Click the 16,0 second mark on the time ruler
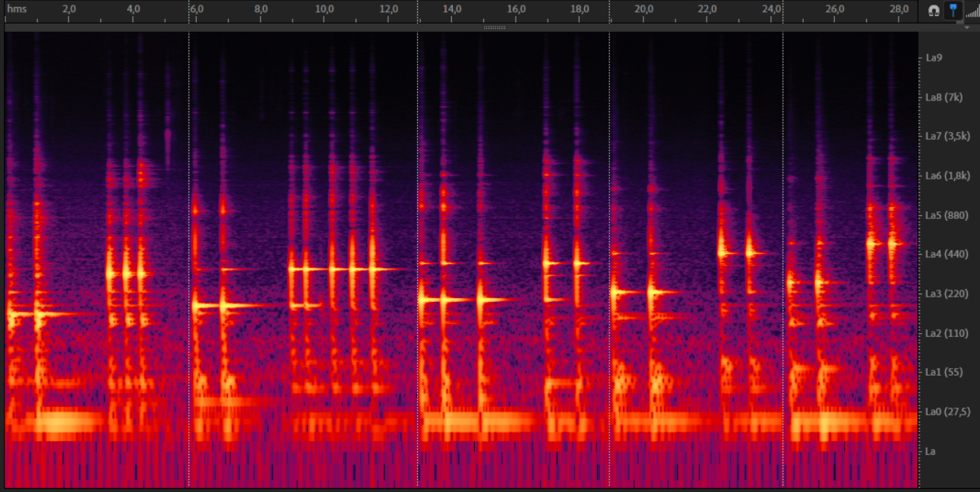Viewport: 980px width, 492px height. (516, 9)
